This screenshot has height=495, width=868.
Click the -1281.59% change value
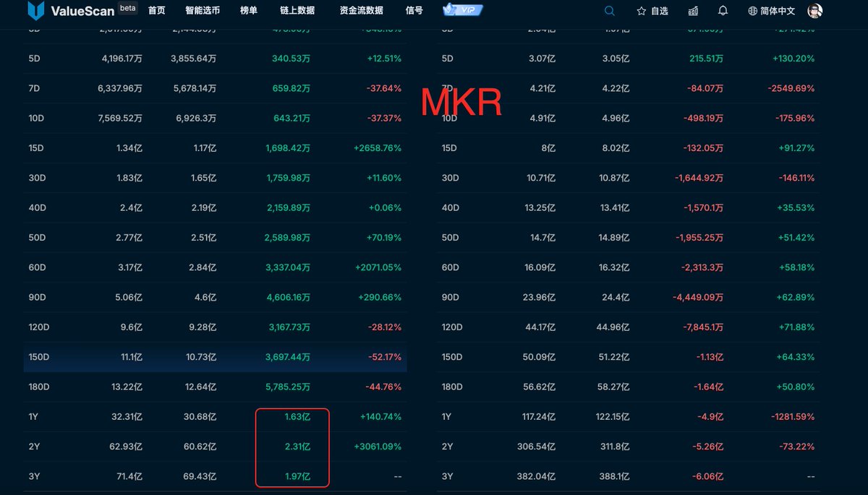coord(791,416)
